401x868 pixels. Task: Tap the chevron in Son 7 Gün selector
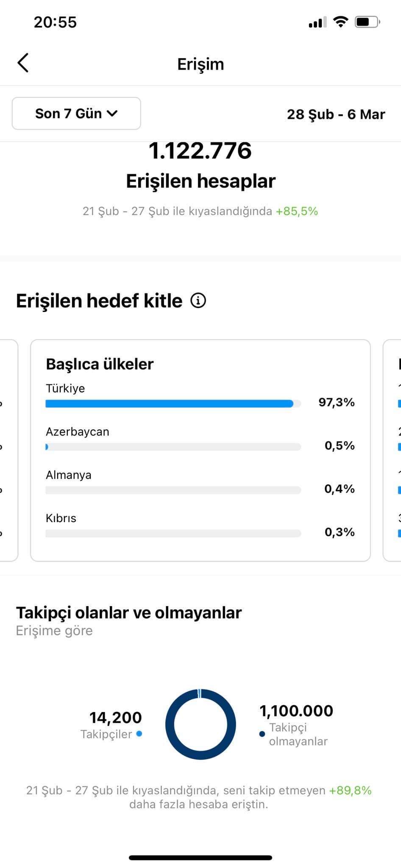pyautogui.click(x=112, y=114)
